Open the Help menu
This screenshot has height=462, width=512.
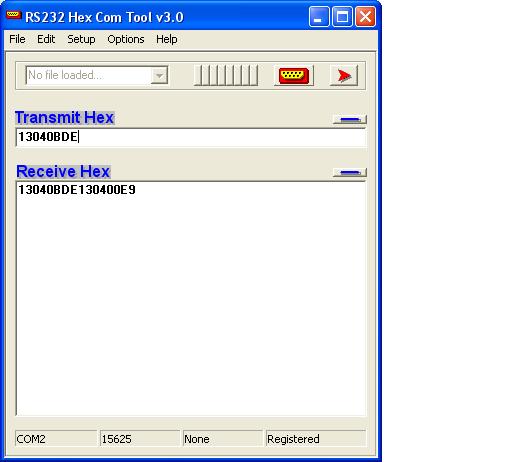pyautogui.click(x=167, y=39)
